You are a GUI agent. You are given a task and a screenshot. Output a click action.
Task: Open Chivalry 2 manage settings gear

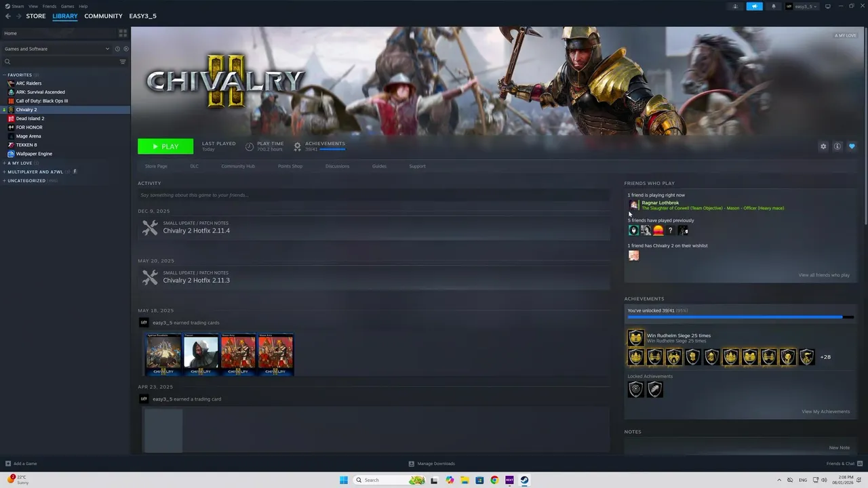point(823,146)
